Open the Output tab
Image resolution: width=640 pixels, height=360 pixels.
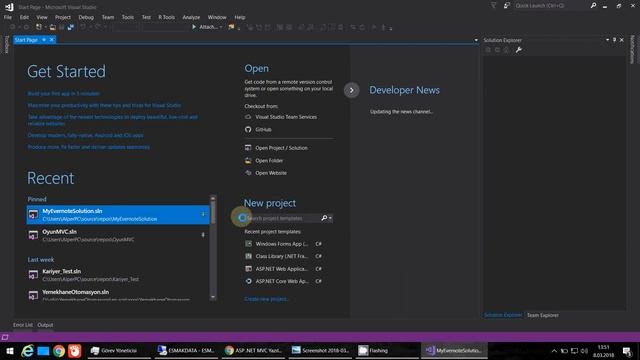45,325
